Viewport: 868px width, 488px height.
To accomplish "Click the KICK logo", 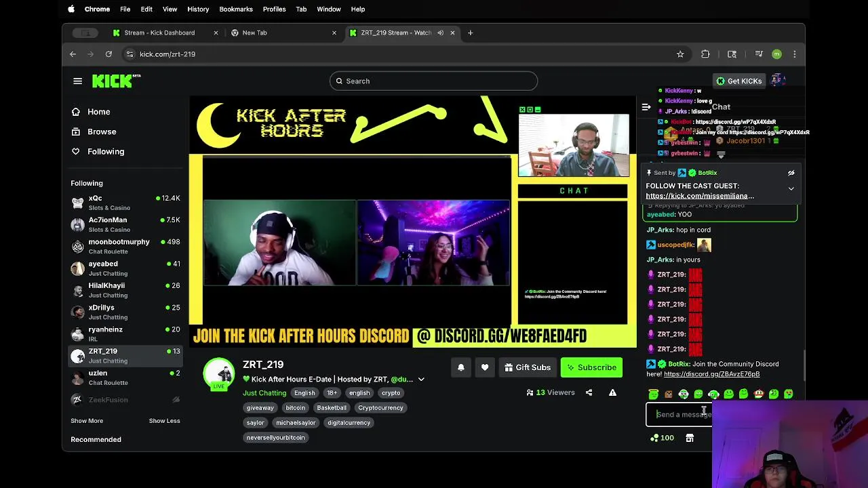I will click(x=113, y=81).
